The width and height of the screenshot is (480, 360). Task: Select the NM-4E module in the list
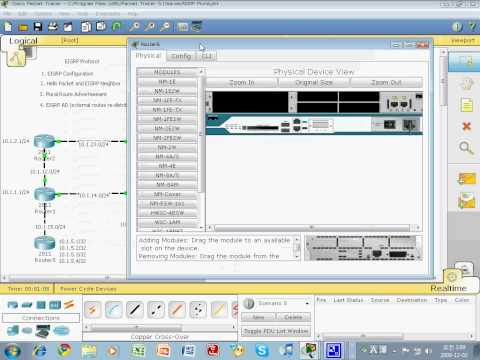pos(167,166)
